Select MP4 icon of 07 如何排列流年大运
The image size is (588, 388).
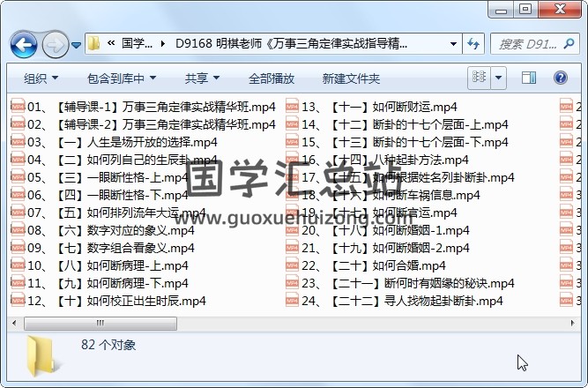click(18, 213)
